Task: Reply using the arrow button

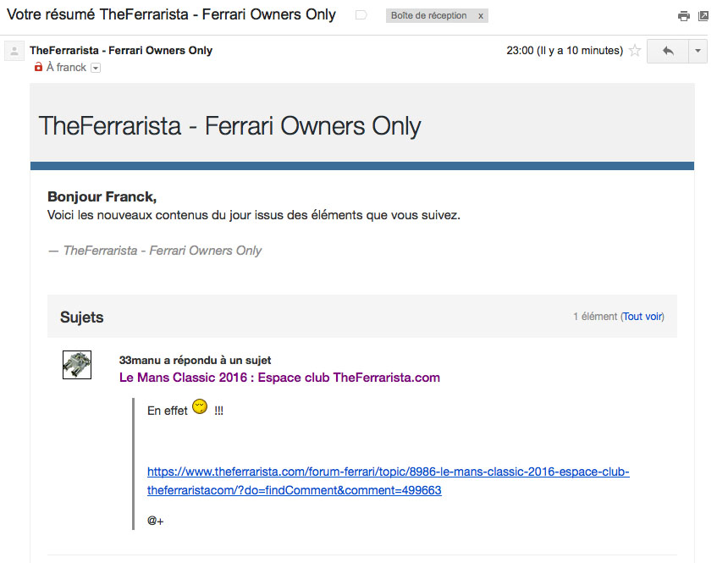Action: pos(668,51)
